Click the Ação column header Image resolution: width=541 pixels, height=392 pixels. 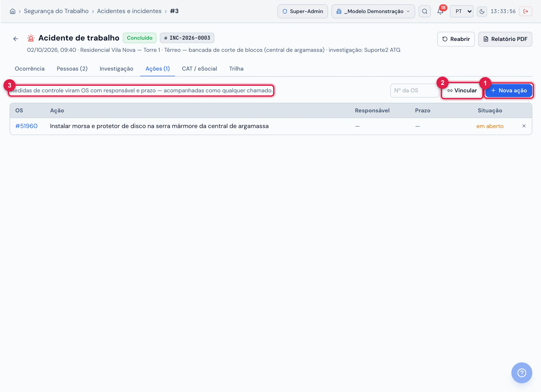[57, 111]
